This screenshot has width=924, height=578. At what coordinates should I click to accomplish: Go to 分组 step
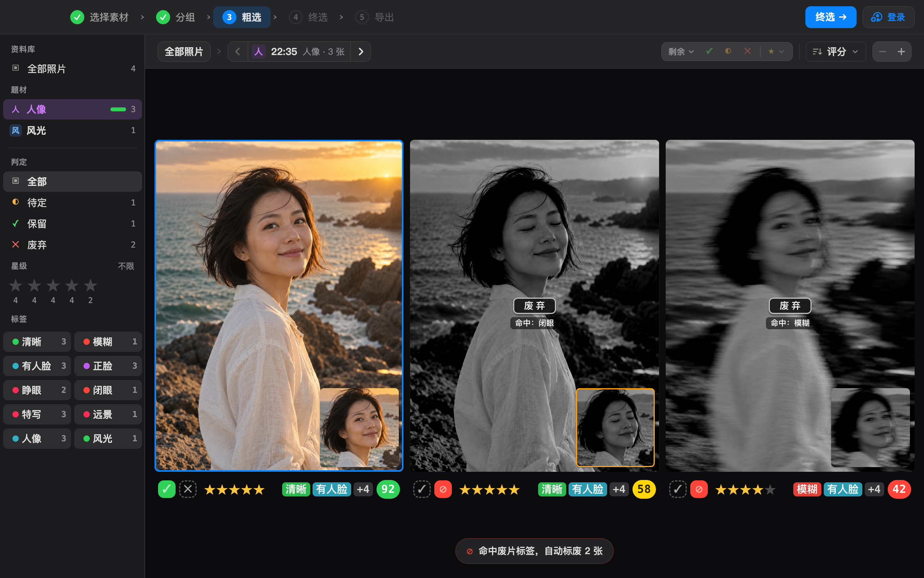point(176,17)
